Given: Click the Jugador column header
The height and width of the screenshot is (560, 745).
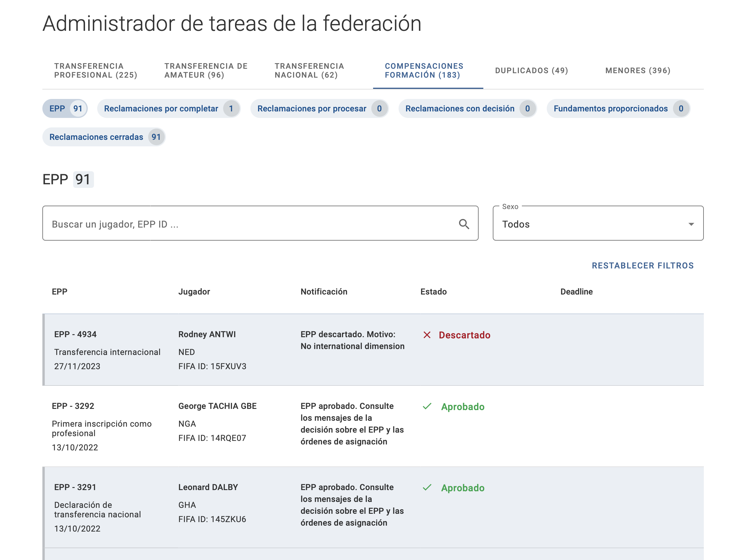Looking at the screenshot, I should [194, 292].
